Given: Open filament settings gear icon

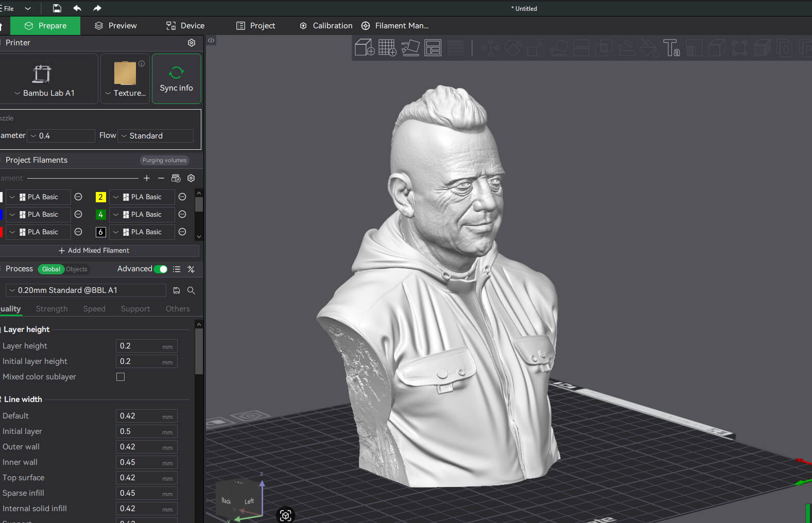Looking at the screenshot, I should tap(191, 178).
